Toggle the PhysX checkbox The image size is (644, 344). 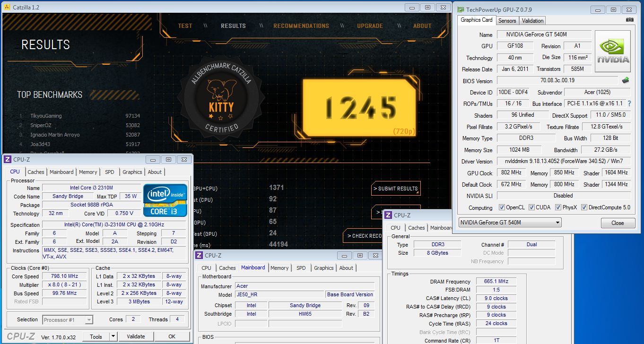558,207
